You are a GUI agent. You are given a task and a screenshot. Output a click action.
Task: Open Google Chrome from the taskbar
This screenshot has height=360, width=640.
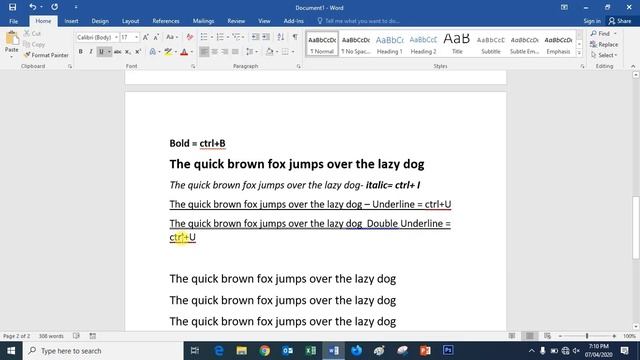click(265, 351)
